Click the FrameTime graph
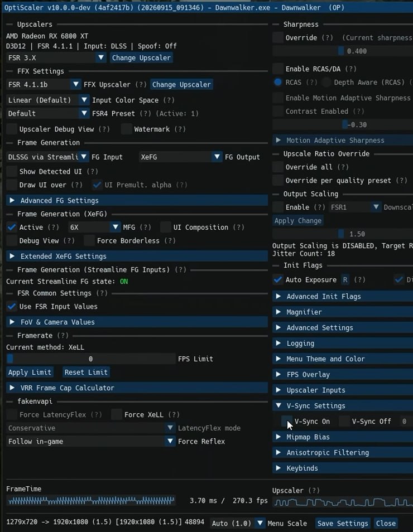The width and height of the screenshot is (413, 532). click(90, 500)
